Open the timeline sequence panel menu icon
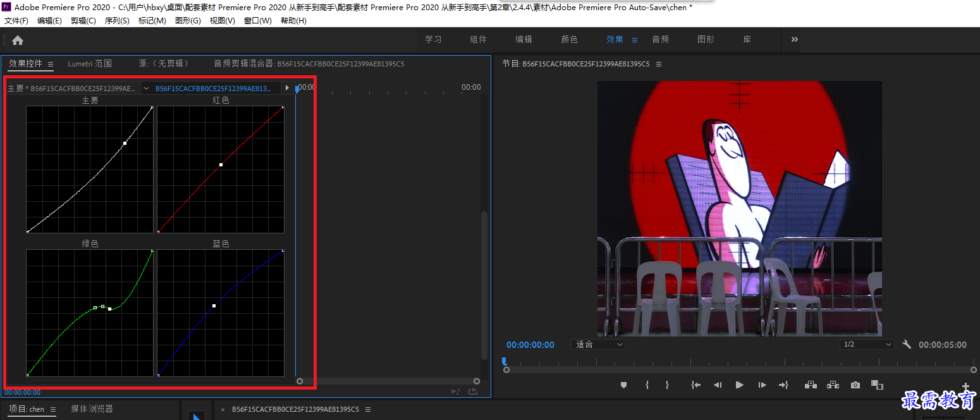This screenshot has height=420, width=980. [368, 409]
